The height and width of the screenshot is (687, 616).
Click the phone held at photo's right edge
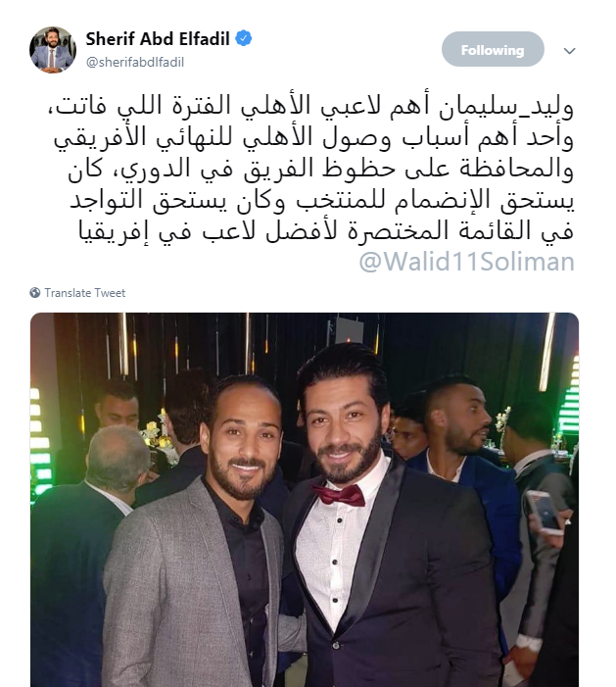click(544, 512)
